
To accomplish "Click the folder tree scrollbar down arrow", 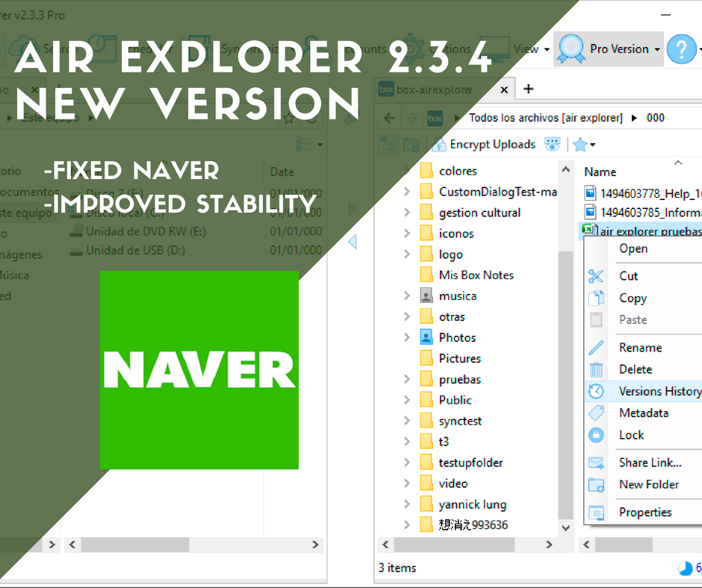I will 566,528.
